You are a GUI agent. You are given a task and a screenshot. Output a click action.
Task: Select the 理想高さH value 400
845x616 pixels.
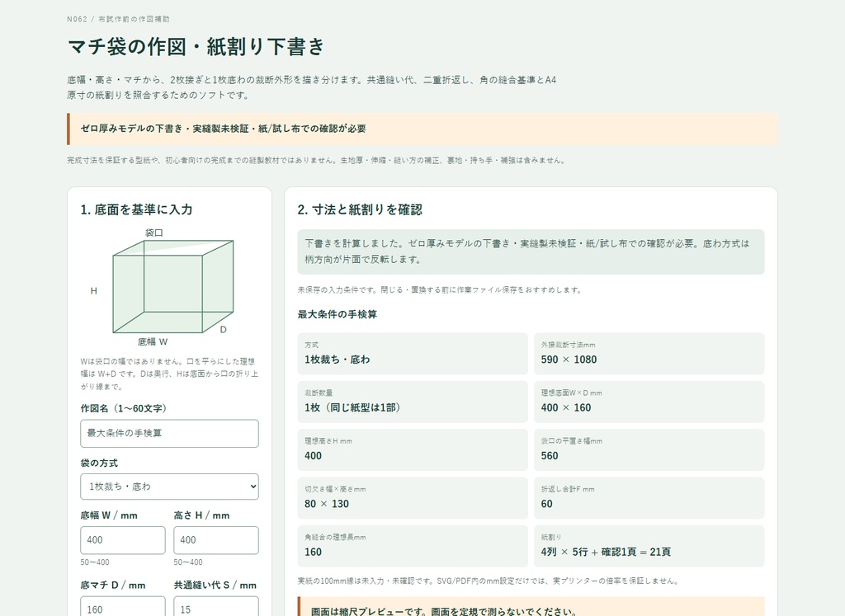click(x=313, y=456)
